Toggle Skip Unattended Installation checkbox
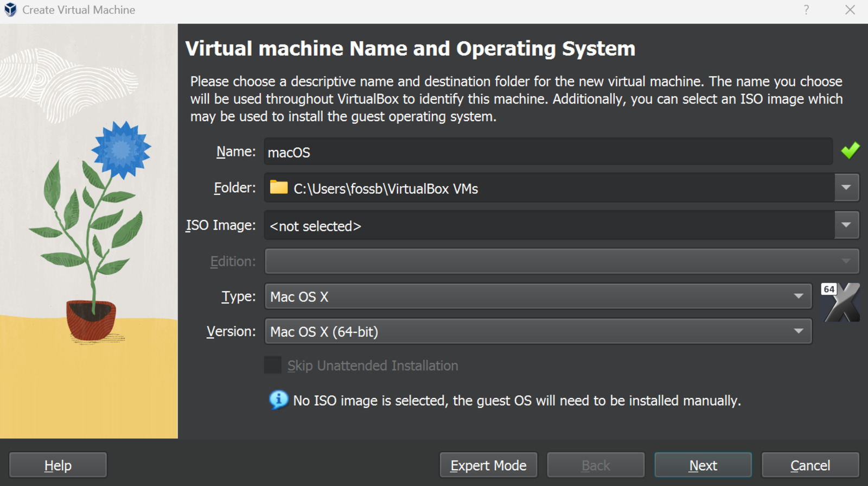This screenshot has width=868, height=486. (x=273, y=365)
